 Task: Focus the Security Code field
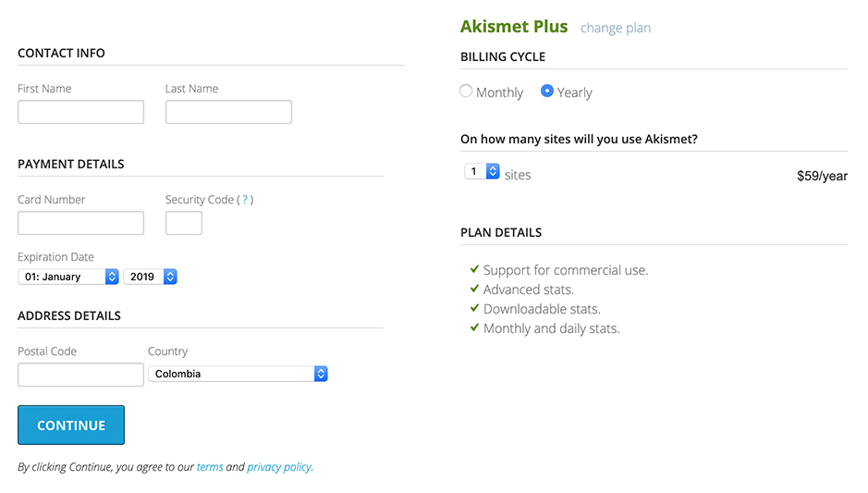tap(184, 223)
